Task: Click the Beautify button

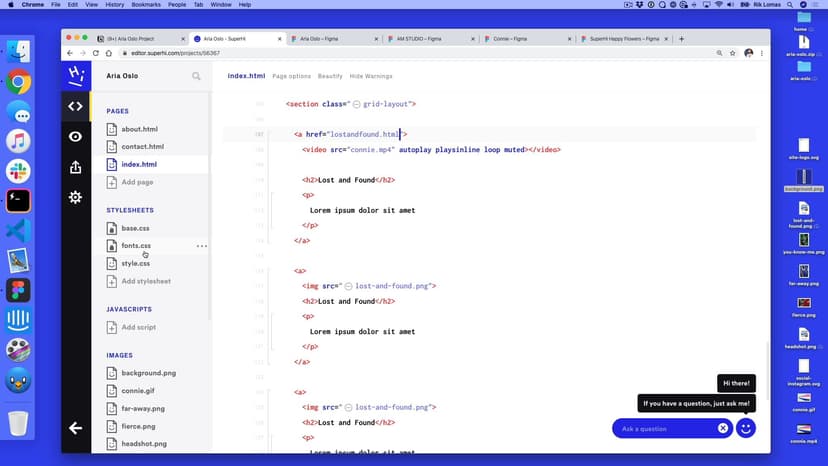Action: coord(330,76)
